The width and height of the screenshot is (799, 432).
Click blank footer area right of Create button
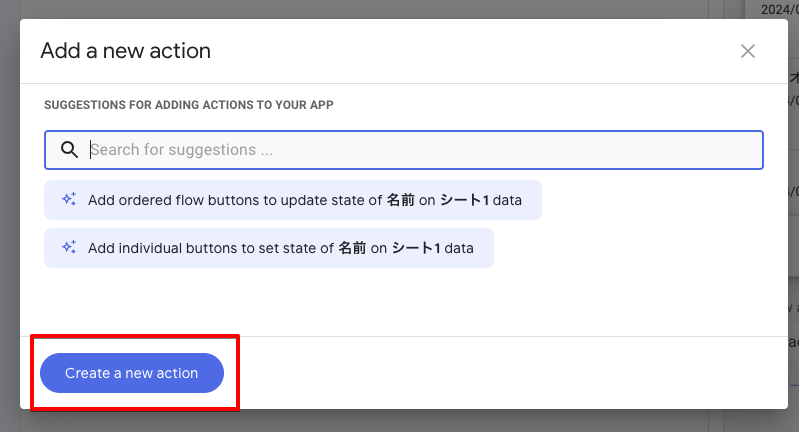[500, 373]
